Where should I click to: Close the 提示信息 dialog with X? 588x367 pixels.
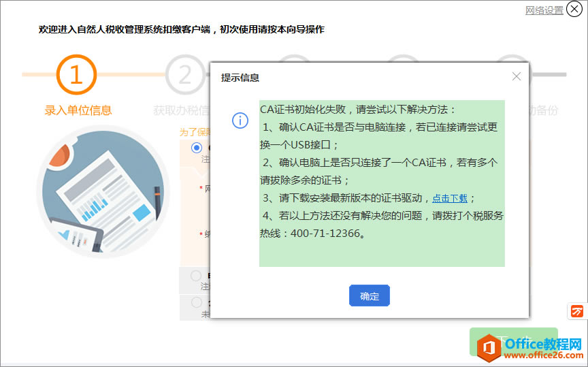coord(517,76)
